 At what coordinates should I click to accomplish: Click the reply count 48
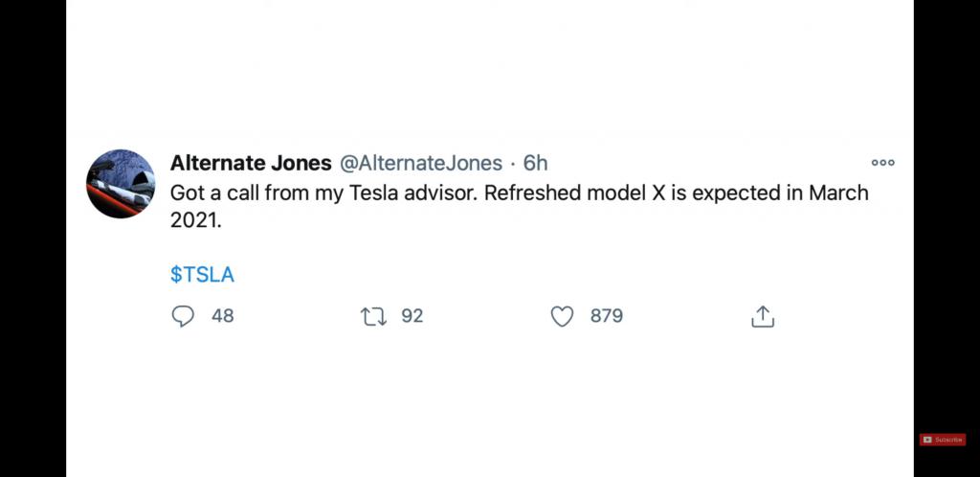(222, 316)
